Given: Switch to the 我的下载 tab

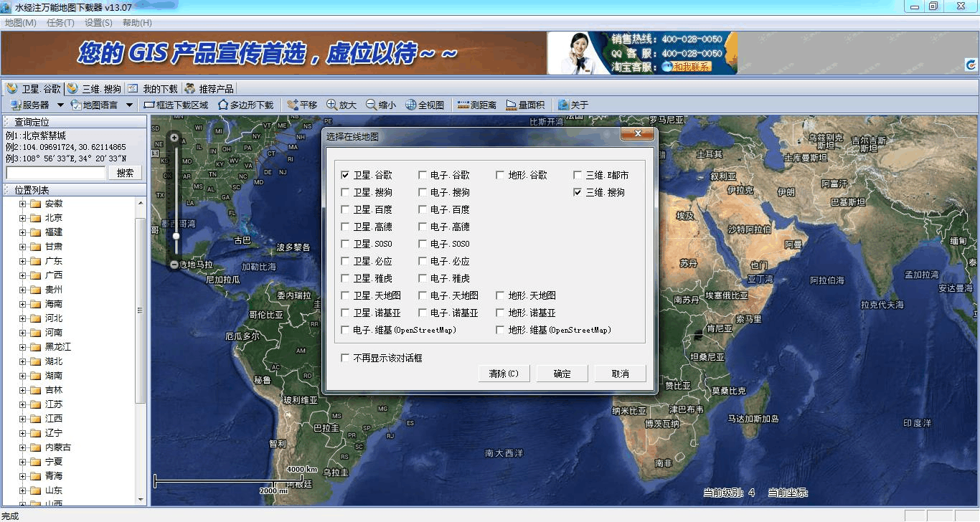Looking at the screenshot, I should click(153, 89).
